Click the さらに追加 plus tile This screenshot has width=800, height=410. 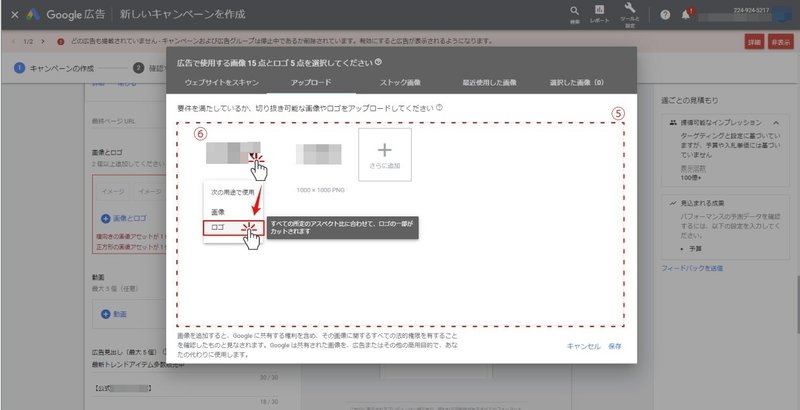tap(385, 155)
